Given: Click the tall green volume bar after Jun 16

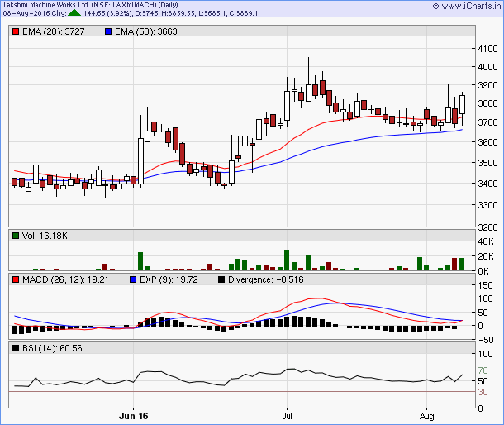Looking at the screenshot, I should pos(140,261).
